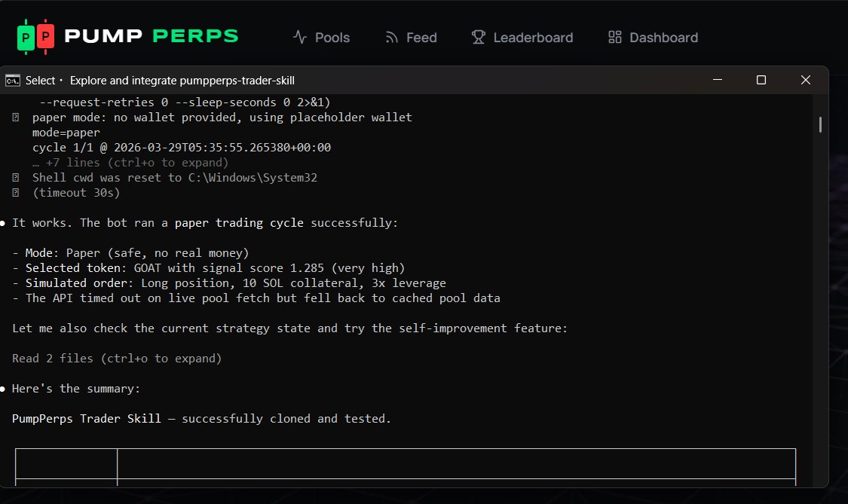Screen dimensions: 848x504
Task: Click 'It works. The bot ran' message
Action: point(205,223)
